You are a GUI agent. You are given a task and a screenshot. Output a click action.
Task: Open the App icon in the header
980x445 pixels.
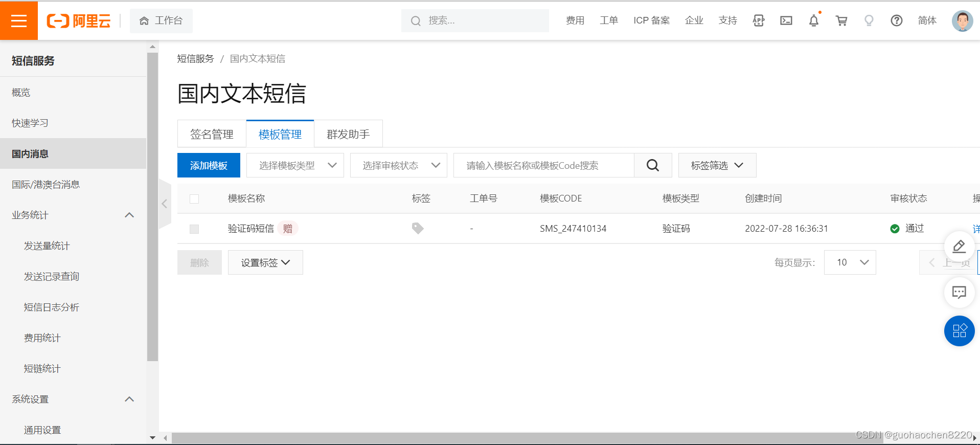pos(759,20)
